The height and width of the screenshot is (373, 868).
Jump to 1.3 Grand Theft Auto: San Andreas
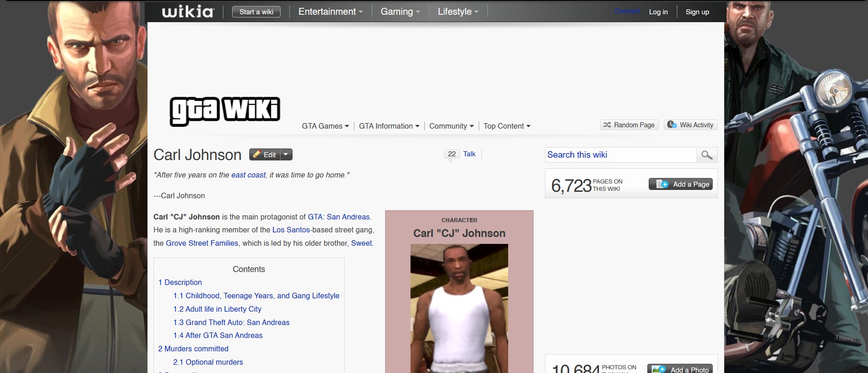coord(231,322)
